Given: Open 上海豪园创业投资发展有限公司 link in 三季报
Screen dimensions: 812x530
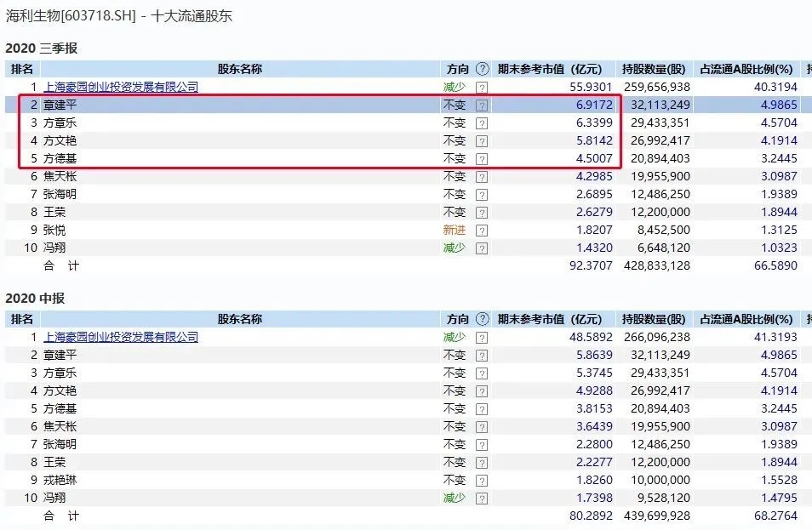Looking at the screenshot, I should (121, 87).
